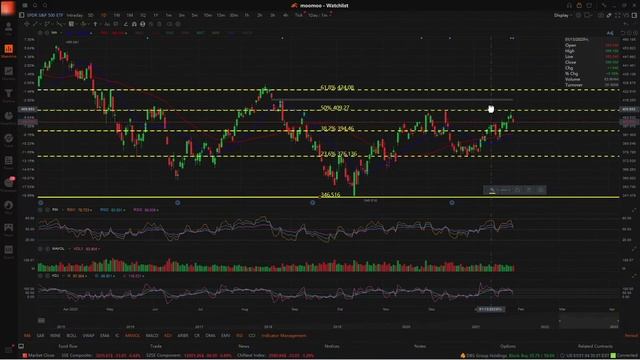This screenshot has width=640, height=360.
Task: Switch chart to 30m timeframe
Action: 234,15
